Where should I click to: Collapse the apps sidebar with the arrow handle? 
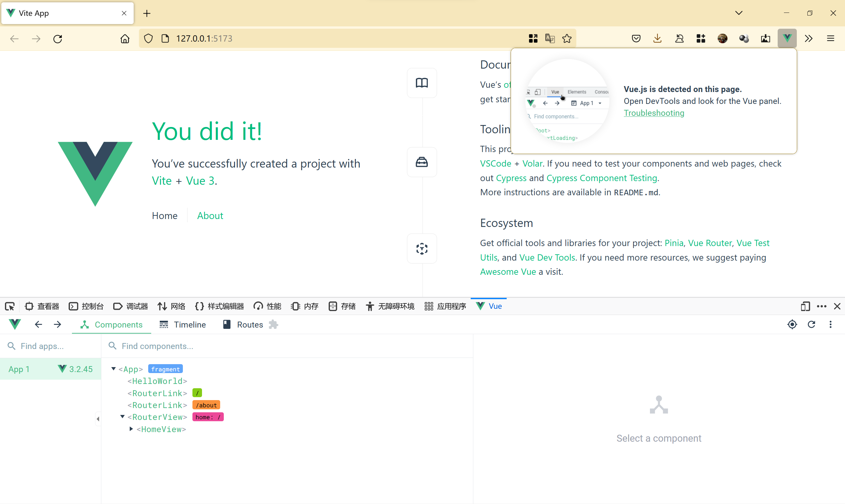pos(98,419)
